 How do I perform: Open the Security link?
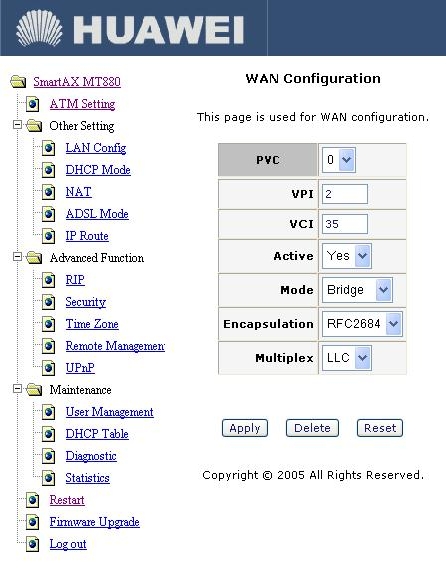coord(86,302)
